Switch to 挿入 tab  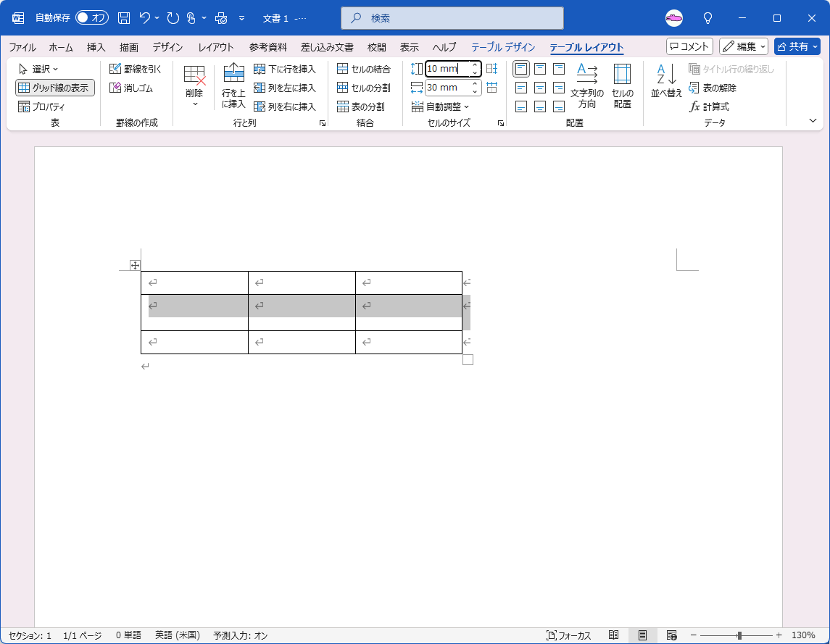tap(96, 47)
